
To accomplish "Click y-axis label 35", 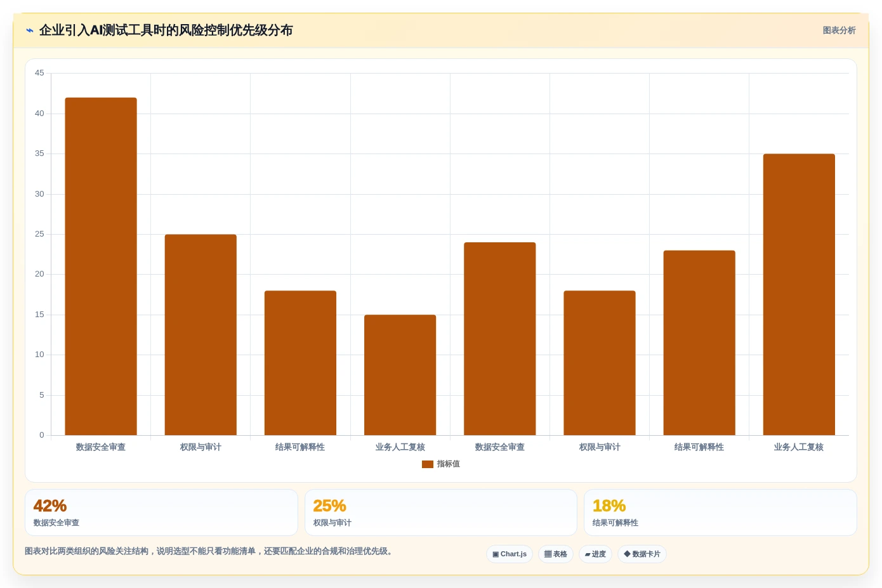I will click(x=39, y=154).
